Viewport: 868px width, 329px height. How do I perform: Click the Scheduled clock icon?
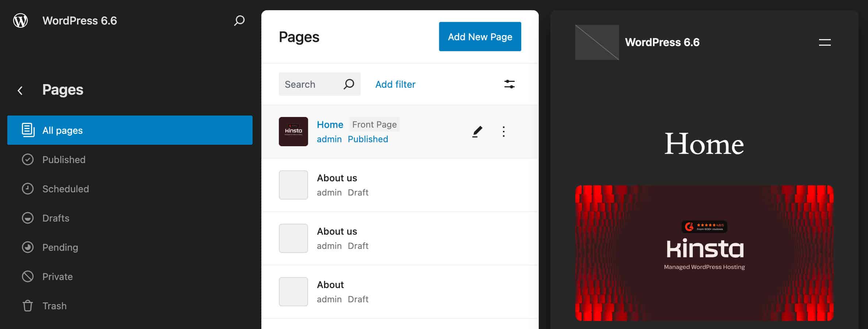point(28,189)
